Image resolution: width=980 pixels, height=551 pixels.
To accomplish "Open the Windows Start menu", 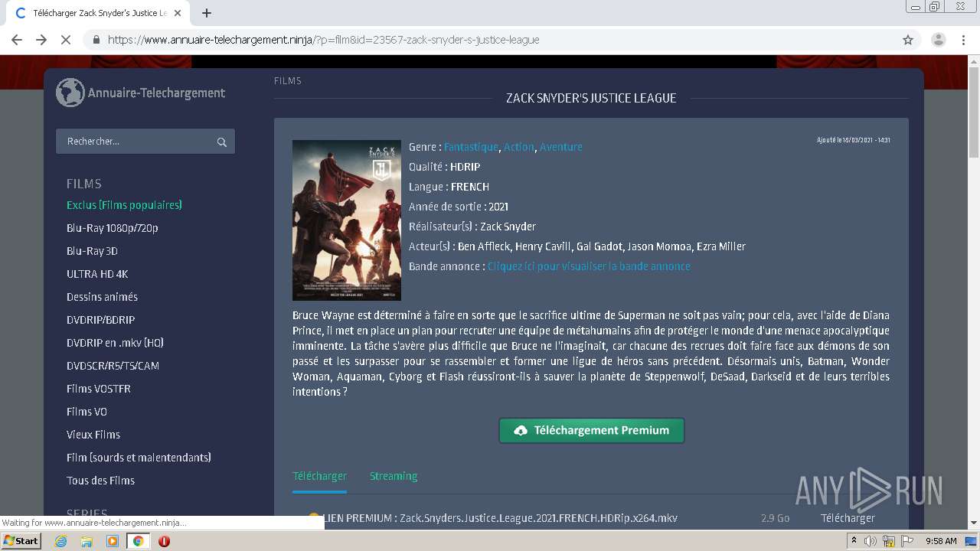I will click(21, 540).
